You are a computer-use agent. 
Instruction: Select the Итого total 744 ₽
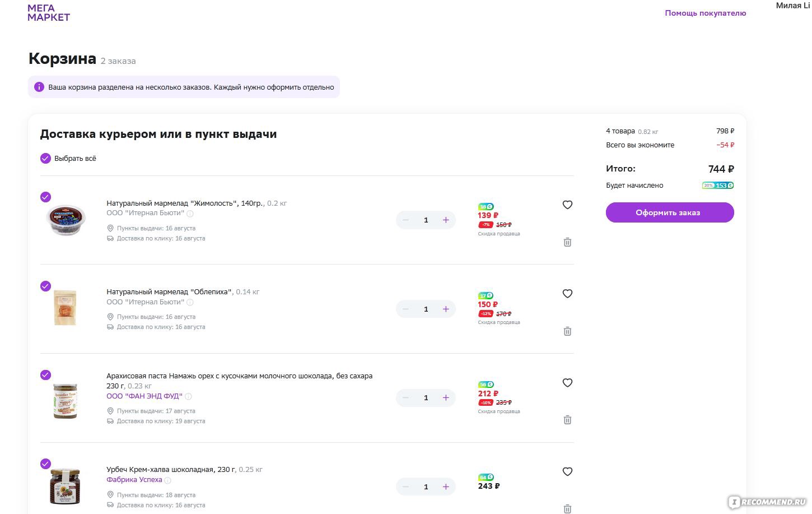[x=721, y=169]
